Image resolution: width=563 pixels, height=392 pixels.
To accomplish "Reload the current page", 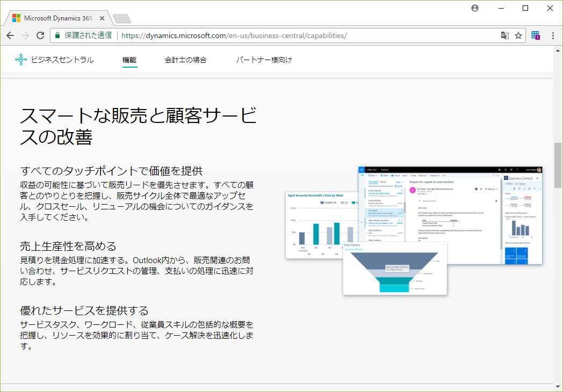I will [40, 35].
